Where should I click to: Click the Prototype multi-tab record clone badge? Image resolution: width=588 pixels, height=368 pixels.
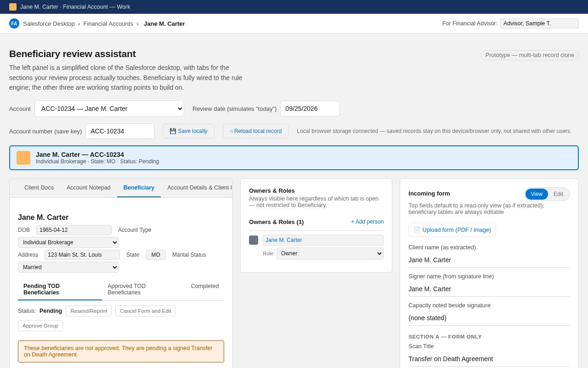point(530,55)
